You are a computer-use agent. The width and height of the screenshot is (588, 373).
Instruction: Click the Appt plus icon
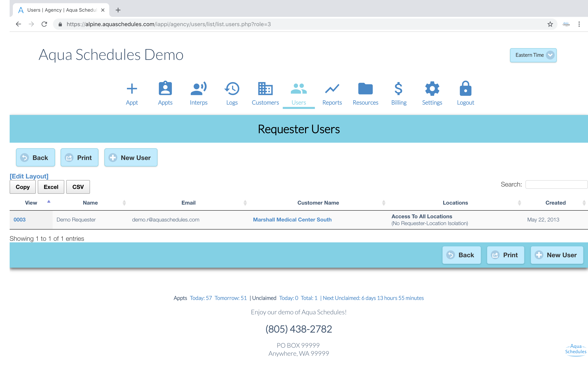click(x=132, y=88)
